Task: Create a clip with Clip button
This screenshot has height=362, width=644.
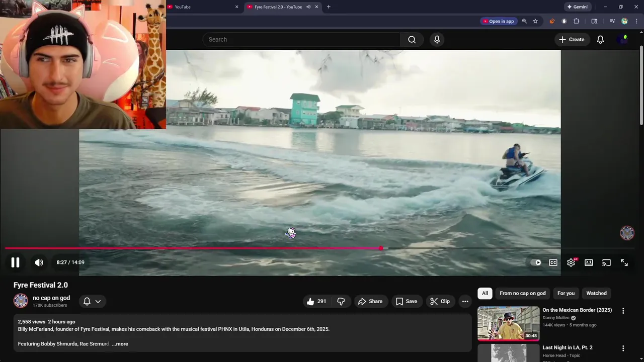Action: coord(440,301)
